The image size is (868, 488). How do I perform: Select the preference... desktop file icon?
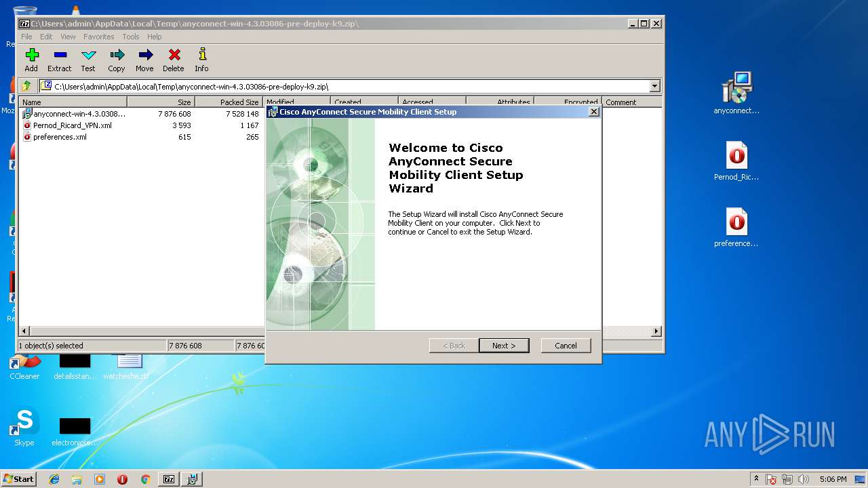[x=736, y=228]
